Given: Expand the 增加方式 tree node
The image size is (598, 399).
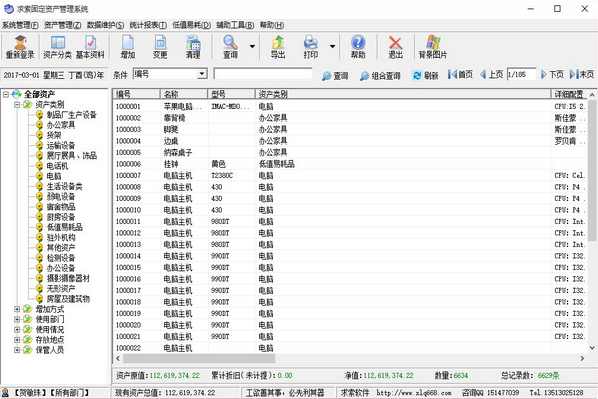Looking at the screenshot, I should [x=17, y=309].
